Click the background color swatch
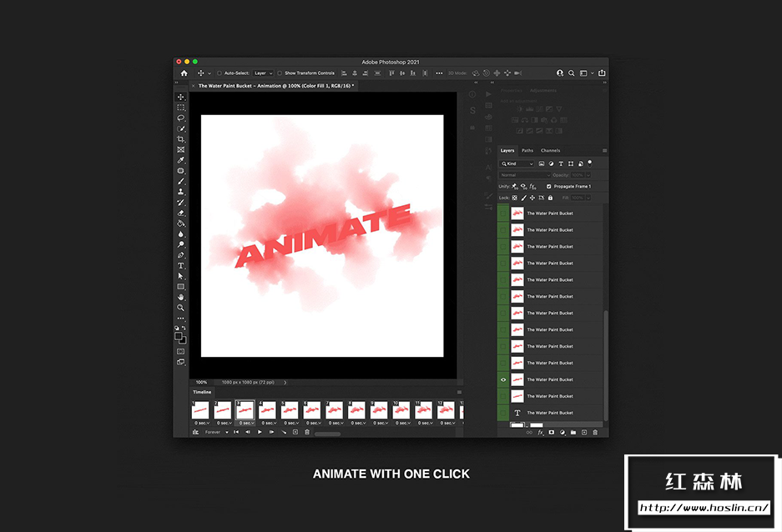782x532 pixels. 184,341
